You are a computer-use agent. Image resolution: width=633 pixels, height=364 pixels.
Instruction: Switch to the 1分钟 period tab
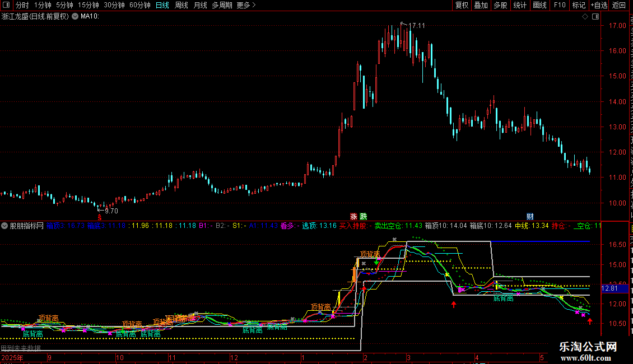43,5
